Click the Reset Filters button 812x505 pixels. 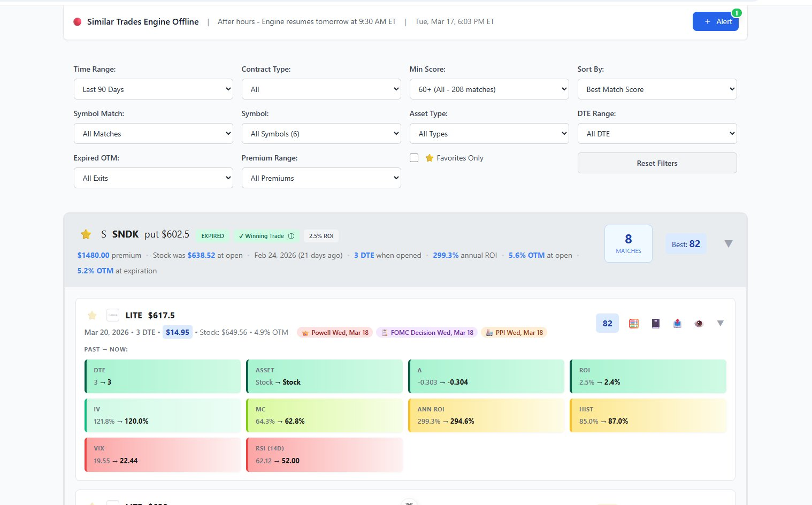click(x=657, y=163)
